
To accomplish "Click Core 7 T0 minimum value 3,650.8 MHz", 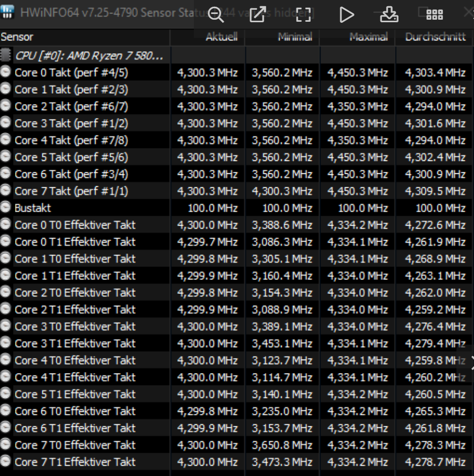I will pos(282,445).
